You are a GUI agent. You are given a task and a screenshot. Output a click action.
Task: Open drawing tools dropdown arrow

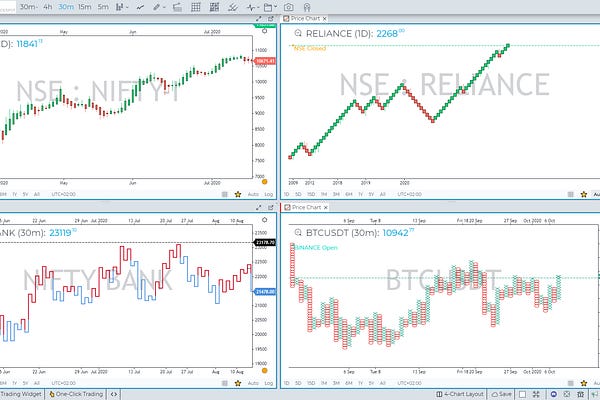pyautogui.click(x=164, y=7)
